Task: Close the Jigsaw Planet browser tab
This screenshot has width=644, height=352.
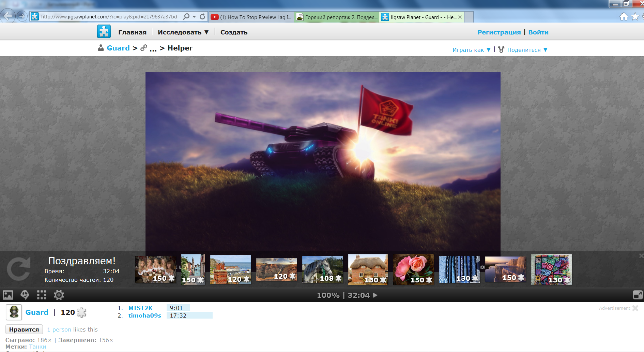Action: [460, 17]
